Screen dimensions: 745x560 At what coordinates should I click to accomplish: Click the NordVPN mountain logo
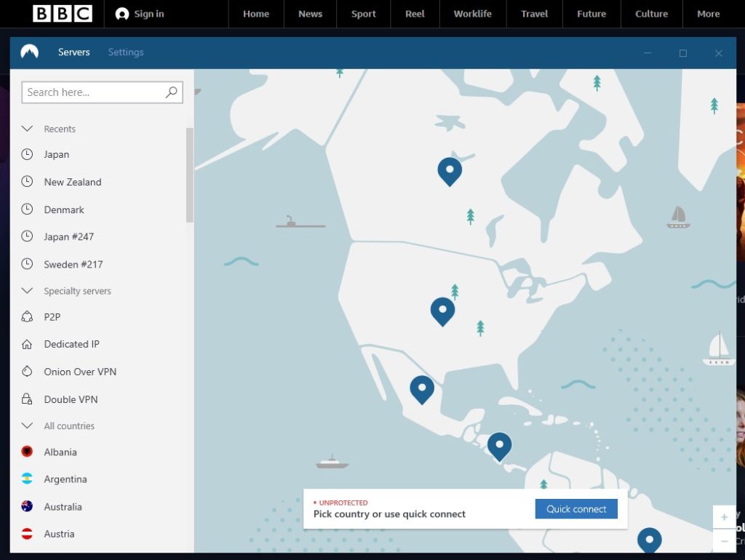(x=29, y=52)
